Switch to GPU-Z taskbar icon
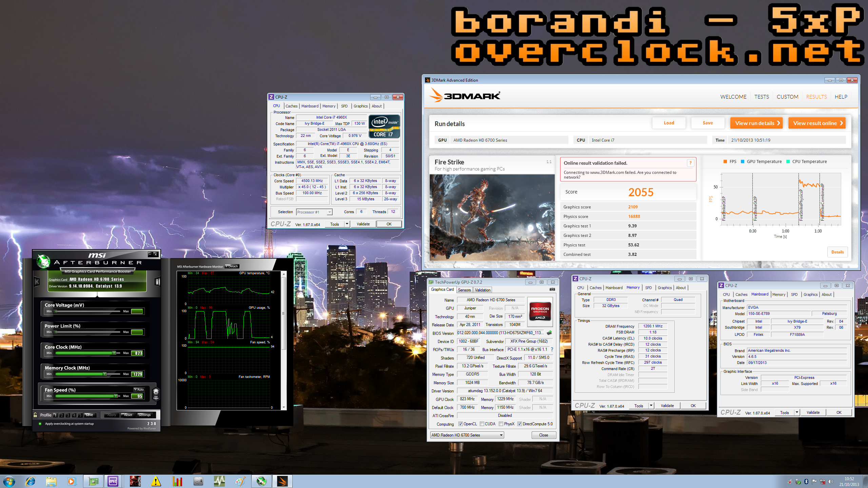The image size is (868, 488). 93,481
